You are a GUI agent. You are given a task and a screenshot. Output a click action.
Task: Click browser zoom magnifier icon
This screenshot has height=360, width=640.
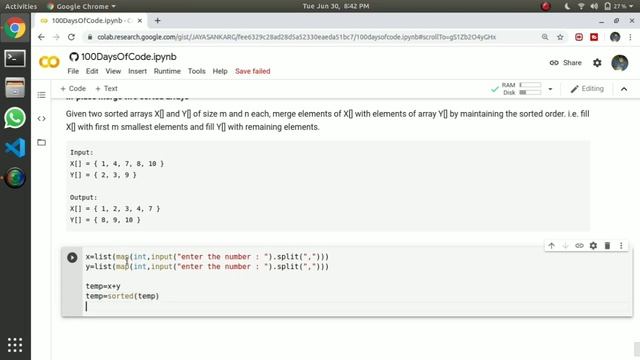click(x=545, y=37)
